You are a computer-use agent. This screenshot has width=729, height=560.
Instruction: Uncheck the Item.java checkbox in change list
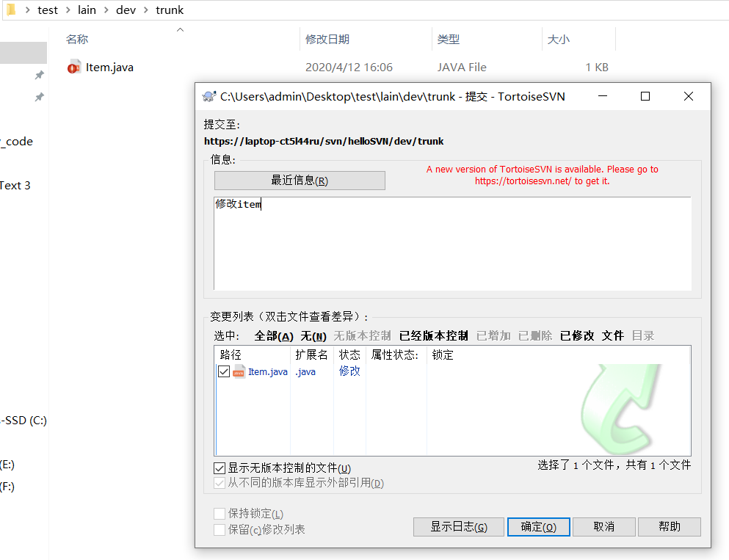click(x=224, y=372)
